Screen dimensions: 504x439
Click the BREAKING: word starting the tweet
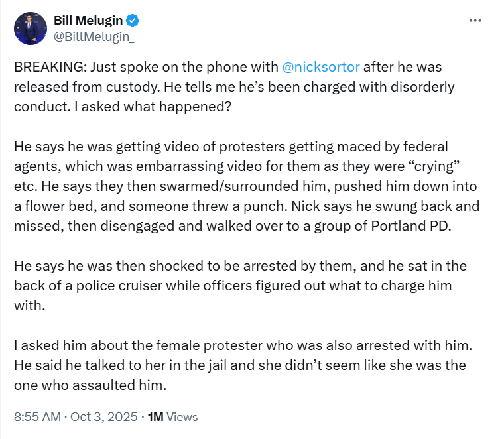coord(48,68)
